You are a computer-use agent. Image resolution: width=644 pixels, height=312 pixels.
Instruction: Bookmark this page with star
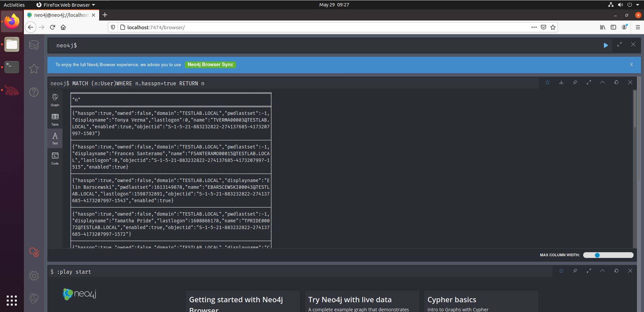553,27
